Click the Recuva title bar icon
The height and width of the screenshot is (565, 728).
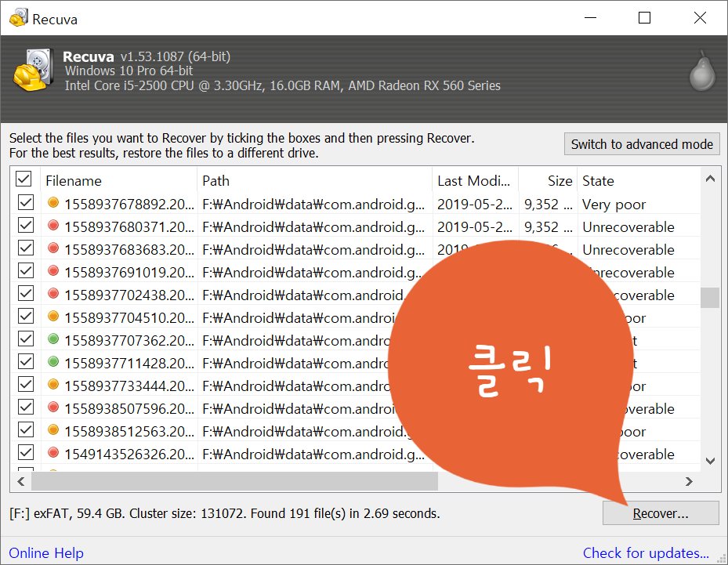[x=19, y=18]
